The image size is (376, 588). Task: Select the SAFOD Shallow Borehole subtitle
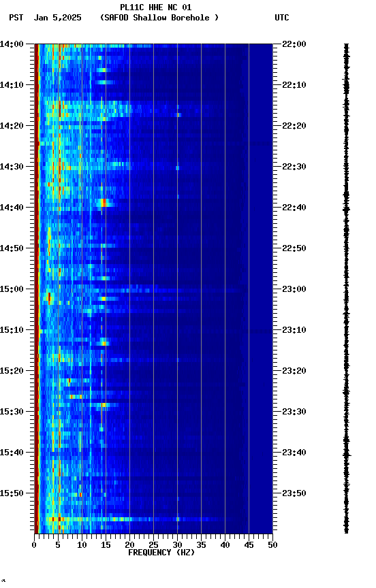point(159,18)
